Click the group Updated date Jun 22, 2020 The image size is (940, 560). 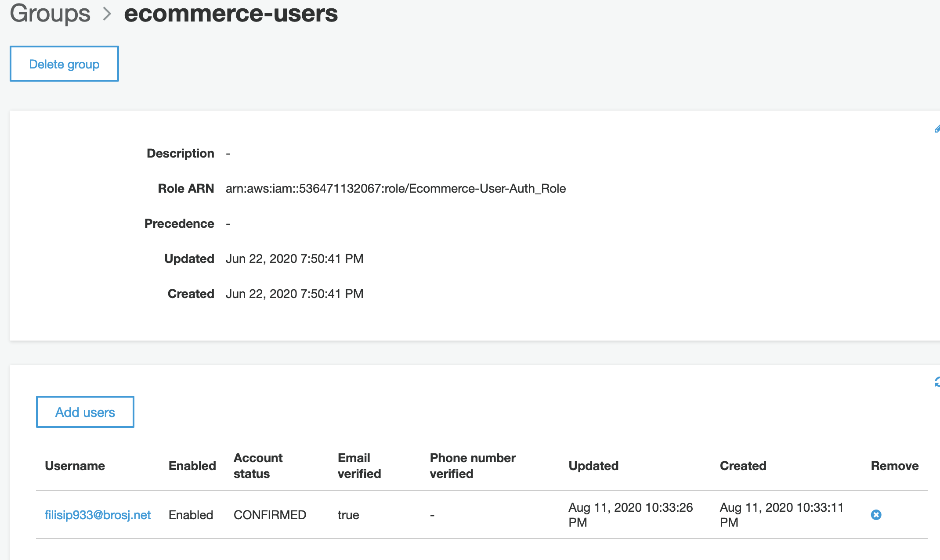pyautogui.click(x=295, y=259)
